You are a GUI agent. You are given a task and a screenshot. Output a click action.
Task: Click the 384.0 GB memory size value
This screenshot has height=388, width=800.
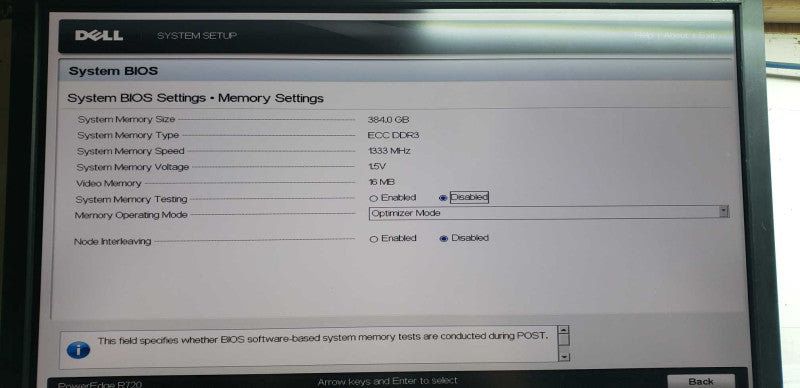click(x=388, y=120)
